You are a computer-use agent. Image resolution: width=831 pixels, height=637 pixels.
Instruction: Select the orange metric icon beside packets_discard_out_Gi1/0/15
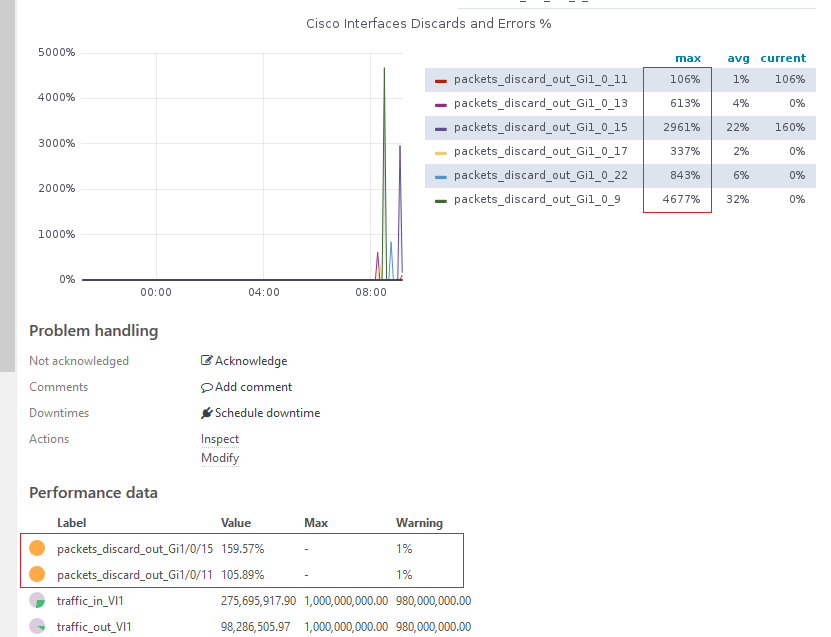pos(37,548)
